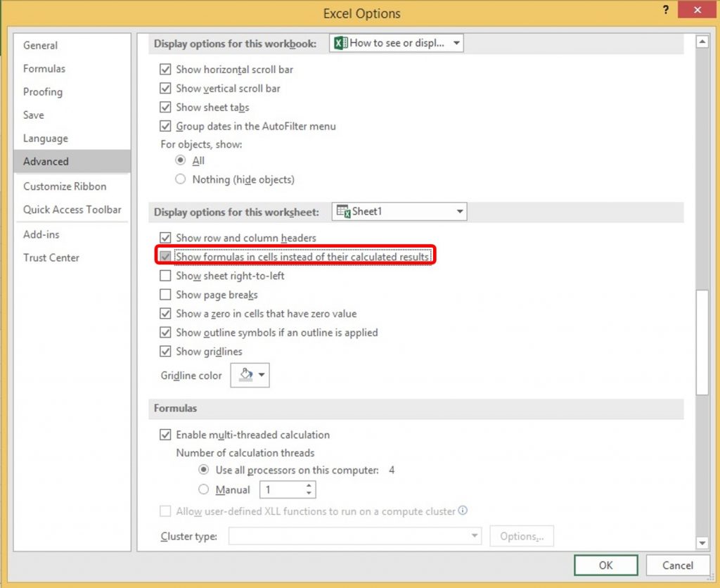The image size is (720, 588).
Task: Click the Excel workbook icon in workbook dropdown
Action: point(340,43)
